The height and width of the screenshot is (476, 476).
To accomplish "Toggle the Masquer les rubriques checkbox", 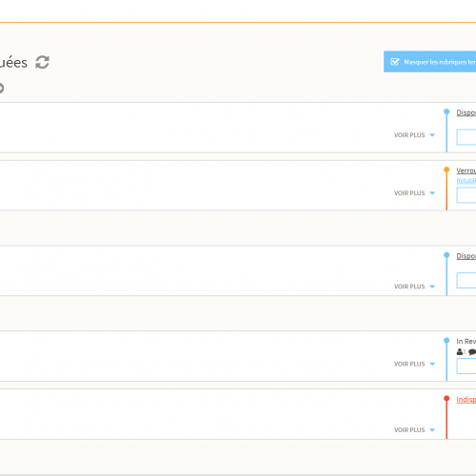I will point(395,62).
